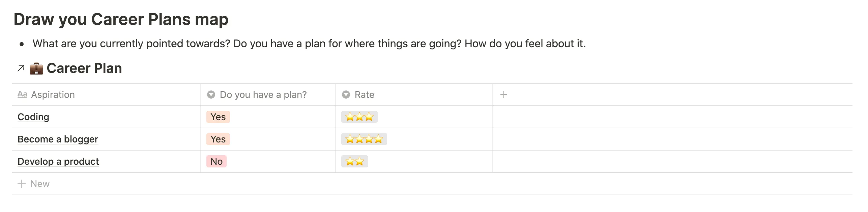
Task: Open the Coding page entry
Action: pyautogui.click(x=33, y=117)
